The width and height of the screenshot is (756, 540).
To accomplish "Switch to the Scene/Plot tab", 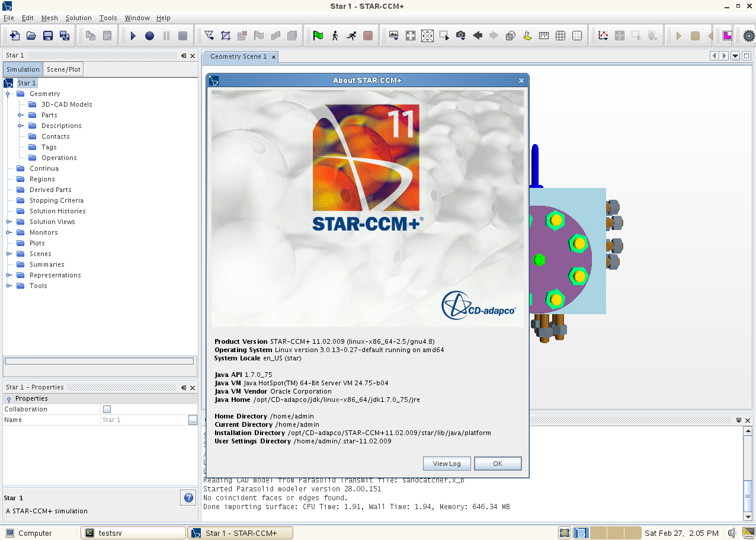I will tap(63, 69).
